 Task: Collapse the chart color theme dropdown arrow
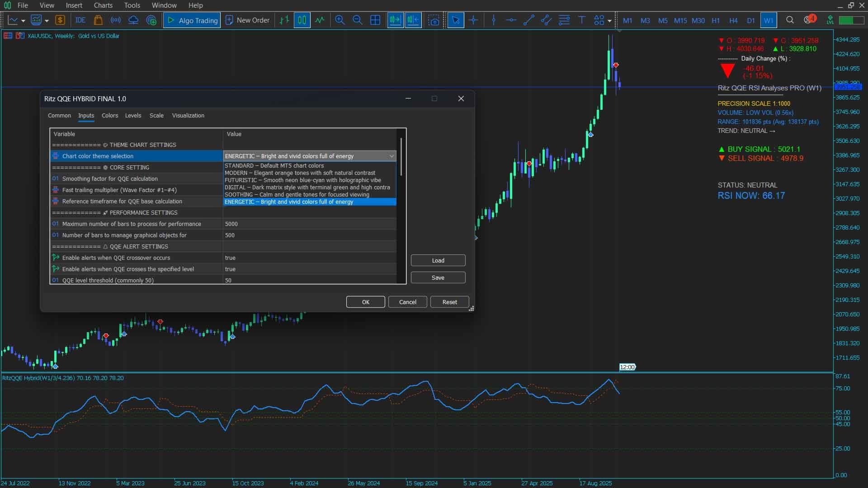[x=392, y=156]
